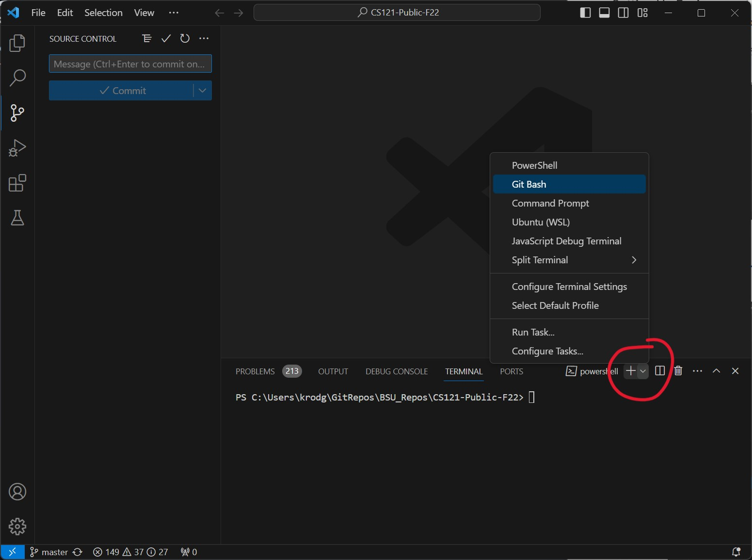Expand the Commit button dropdown arrow
This screenshot has width=752, height=560.
pos(203,91)
